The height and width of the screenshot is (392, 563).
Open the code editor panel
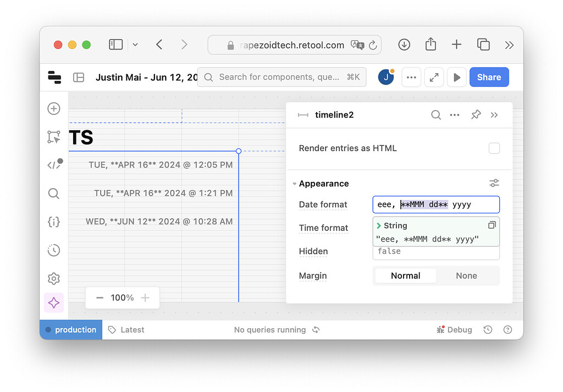point(53,164)
